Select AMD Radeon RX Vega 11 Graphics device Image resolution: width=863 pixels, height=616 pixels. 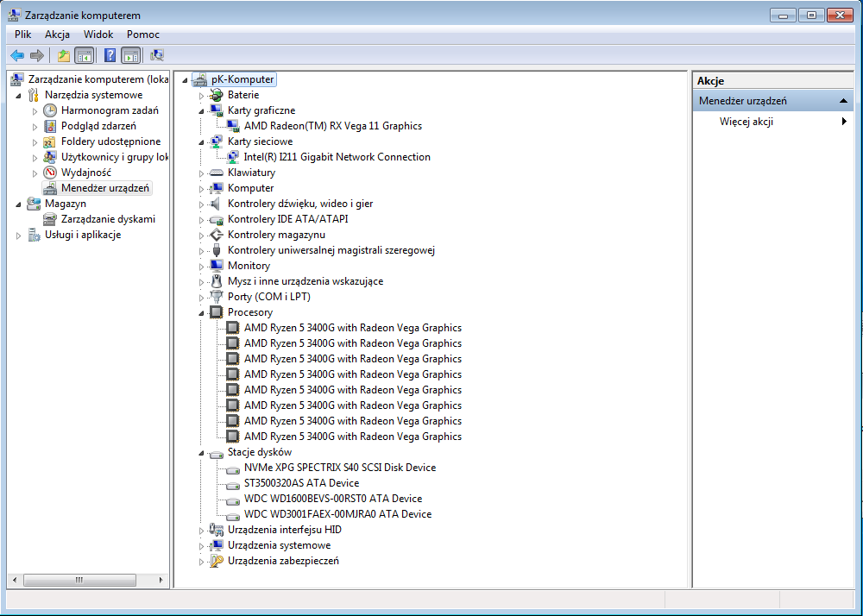[332, 126]
